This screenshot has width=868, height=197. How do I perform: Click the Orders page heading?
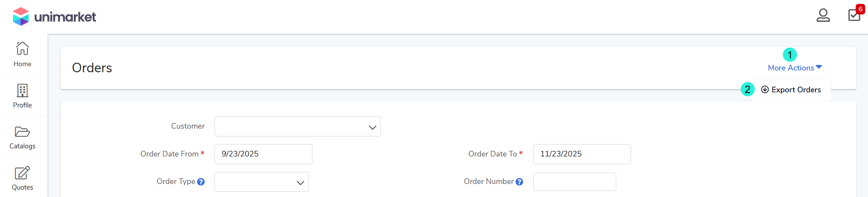[x=92, y=68]
